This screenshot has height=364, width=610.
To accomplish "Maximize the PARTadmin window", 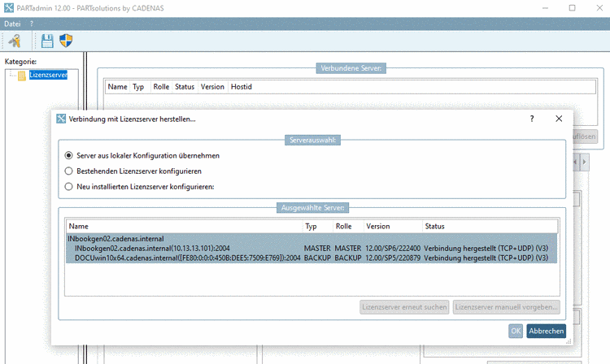I will 572,8.
